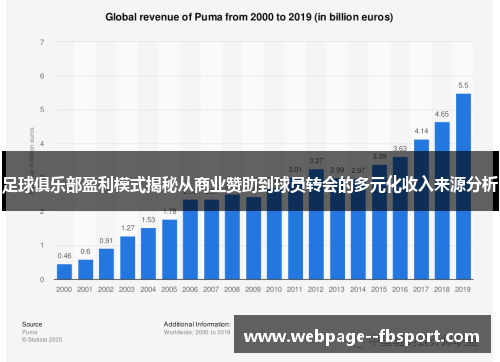This screenshot has width=500, height=362.
Task: Click the blue bar for 2019
Action: pyautogui.click(x=463, y=186)
